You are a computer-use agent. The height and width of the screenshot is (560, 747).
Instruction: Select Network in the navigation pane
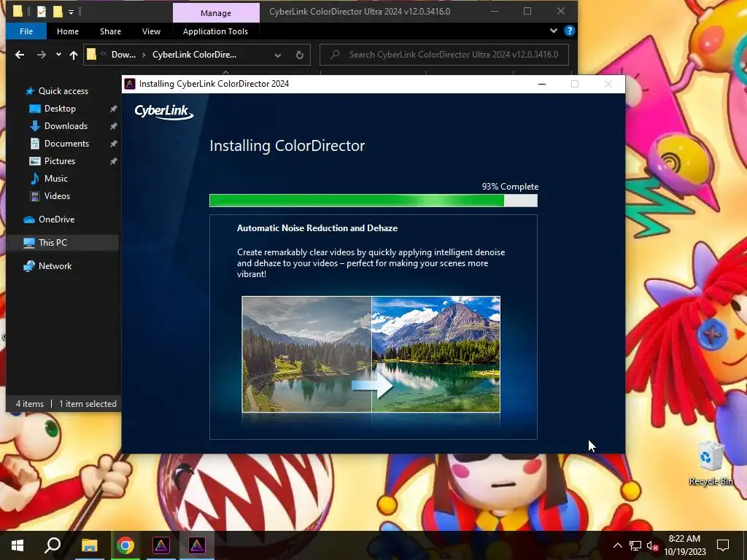pyautogui.click(x=55, y=266)
